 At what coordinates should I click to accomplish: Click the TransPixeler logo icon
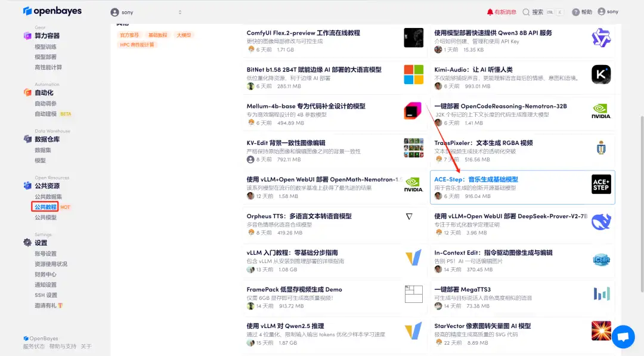pos(601,148)
